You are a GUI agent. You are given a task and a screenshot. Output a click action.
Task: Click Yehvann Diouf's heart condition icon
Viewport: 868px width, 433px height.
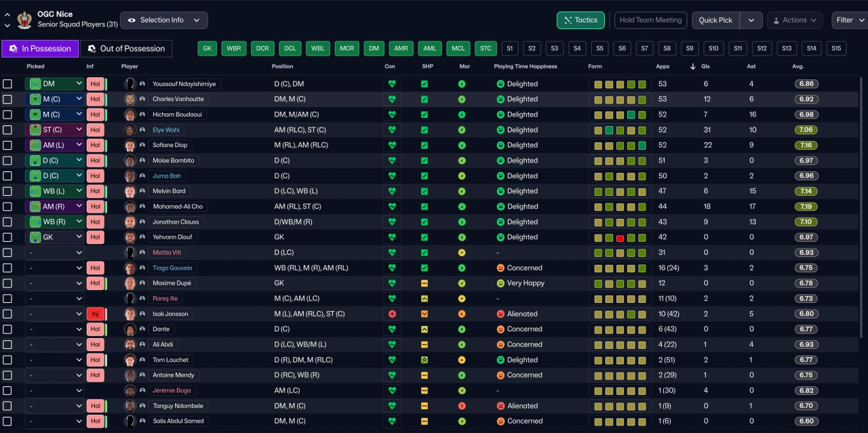pos(392,237)
